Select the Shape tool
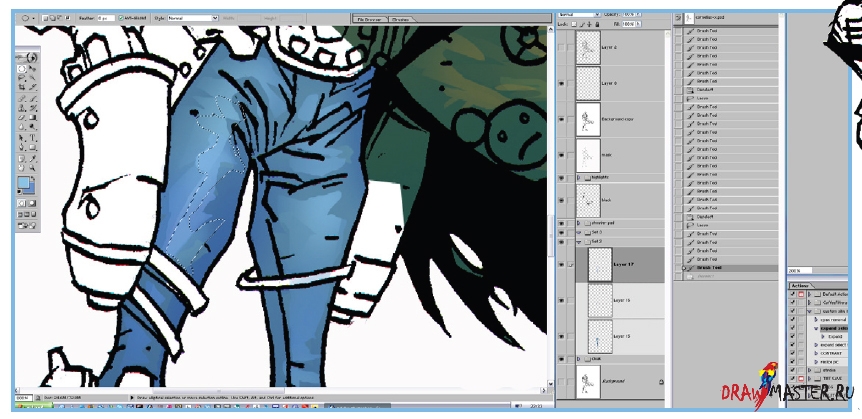 tap(33, 147)
